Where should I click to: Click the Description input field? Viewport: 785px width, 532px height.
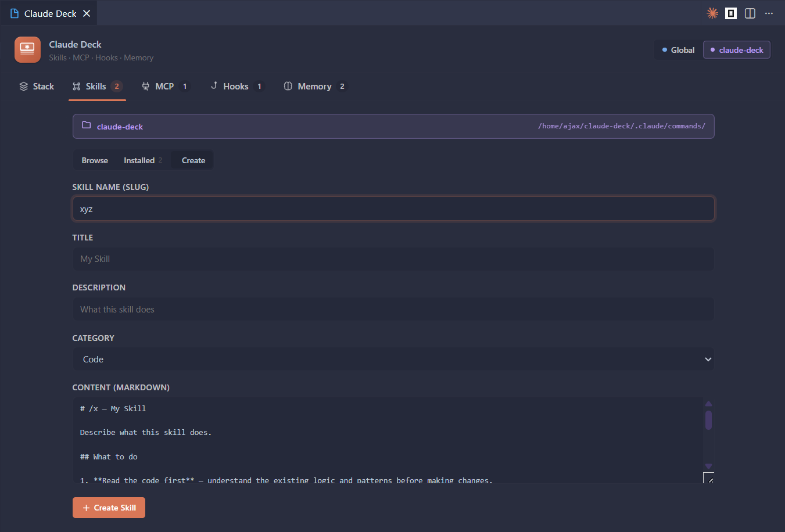(x=393, y=310)
